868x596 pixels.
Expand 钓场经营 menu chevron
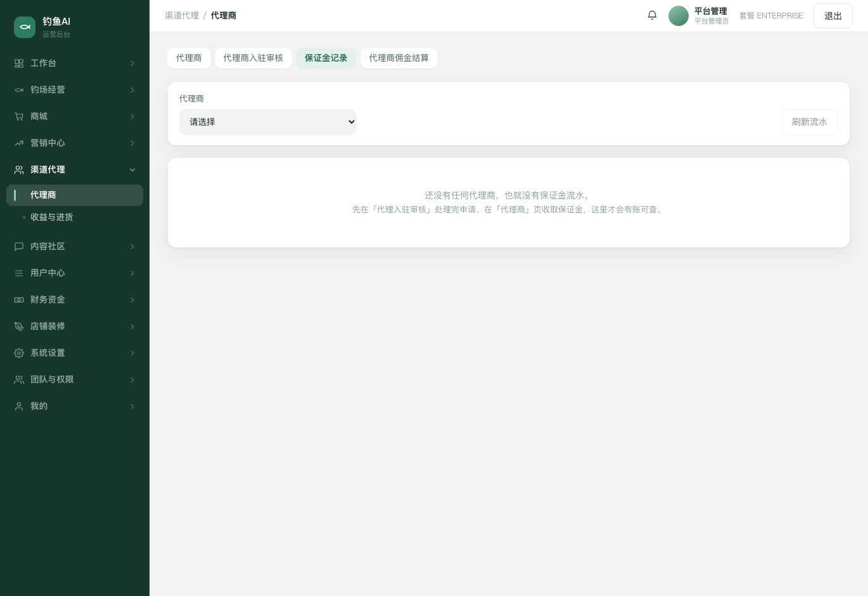click(132, 90)
